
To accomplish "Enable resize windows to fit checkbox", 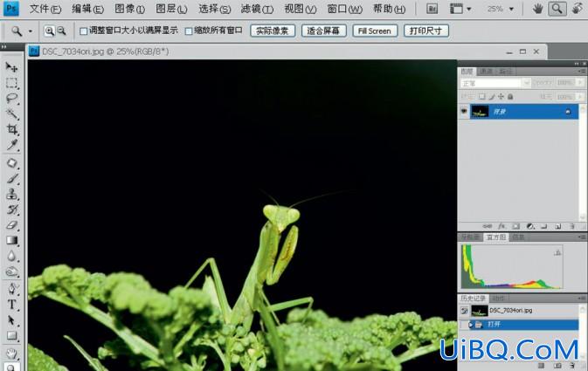I will (84, 31).
